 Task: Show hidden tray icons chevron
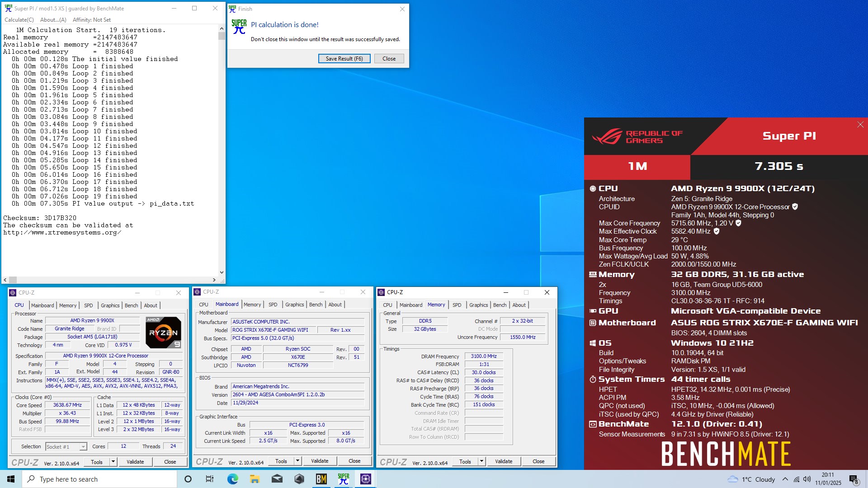pyautogui.click(x=785, y=479)
